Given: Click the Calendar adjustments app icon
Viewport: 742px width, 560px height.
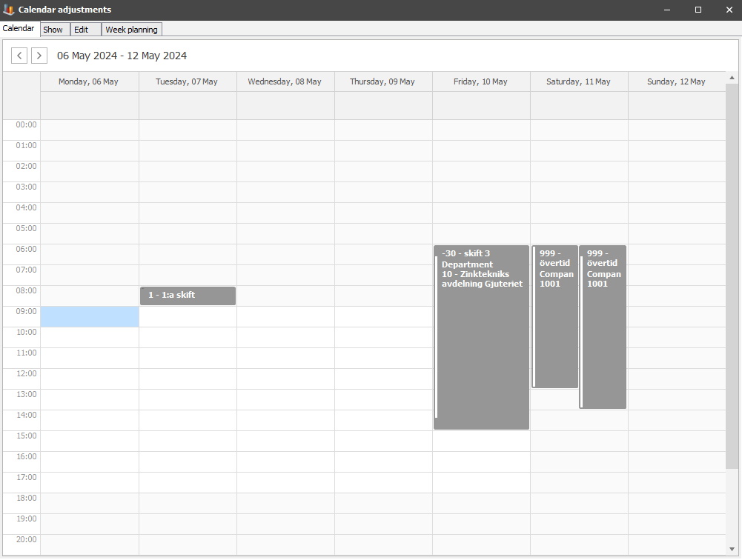Looking at the screenshot, I should 8,10.
